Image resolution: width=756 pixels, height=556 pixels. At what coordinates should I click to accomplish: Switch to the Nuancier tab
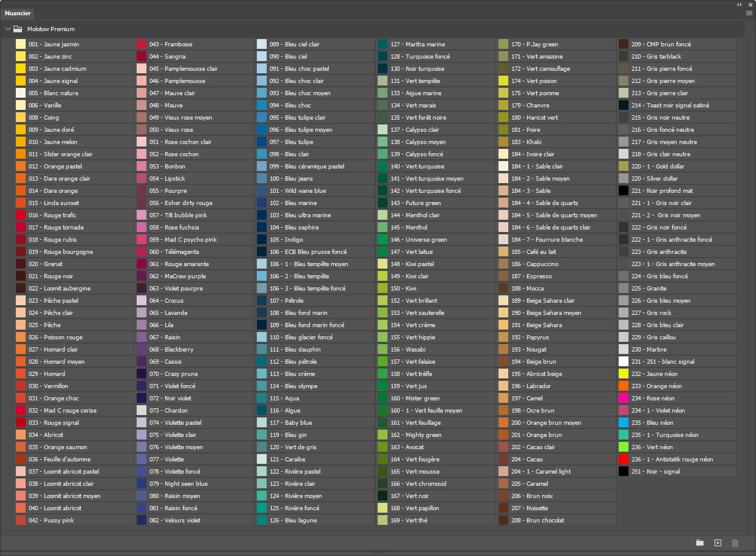tap(18, 13)
